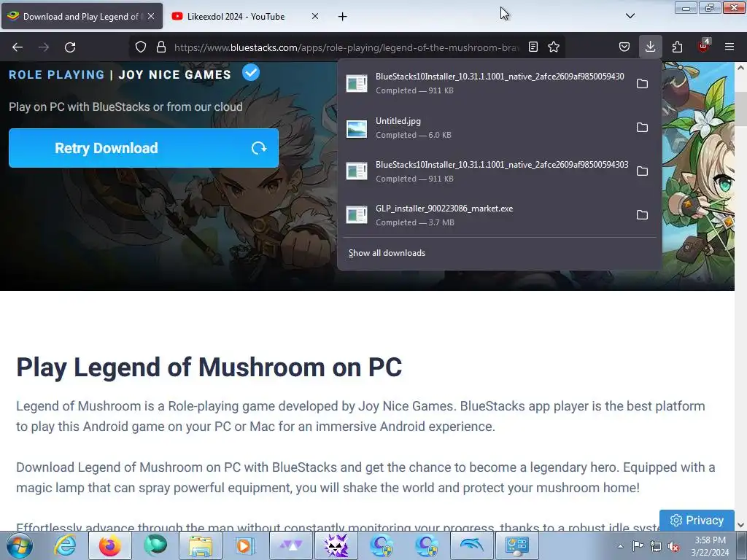Open the first blue globe shield taskbar app

pos(381,545)
